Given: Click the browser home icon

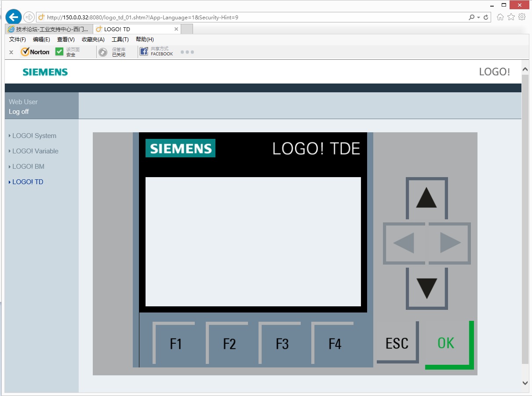Looking at the screenshot, I should click(500, 17).
